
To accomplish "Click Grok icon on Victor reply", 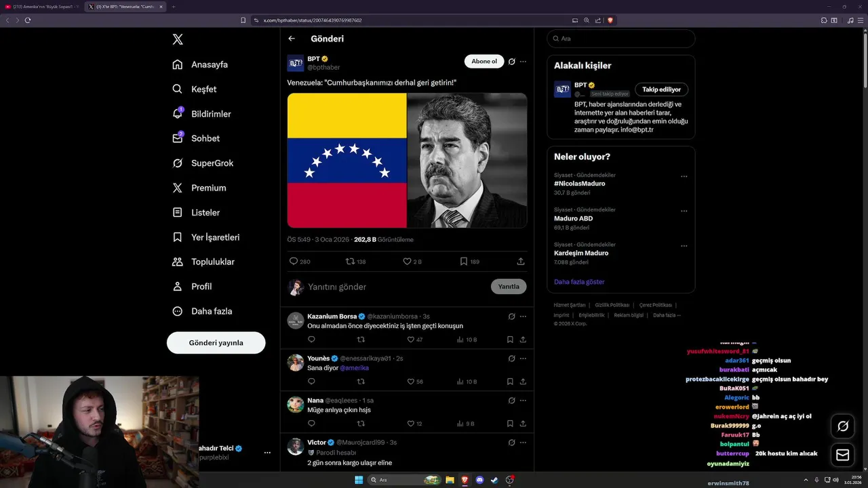I will tap(512, 443).
